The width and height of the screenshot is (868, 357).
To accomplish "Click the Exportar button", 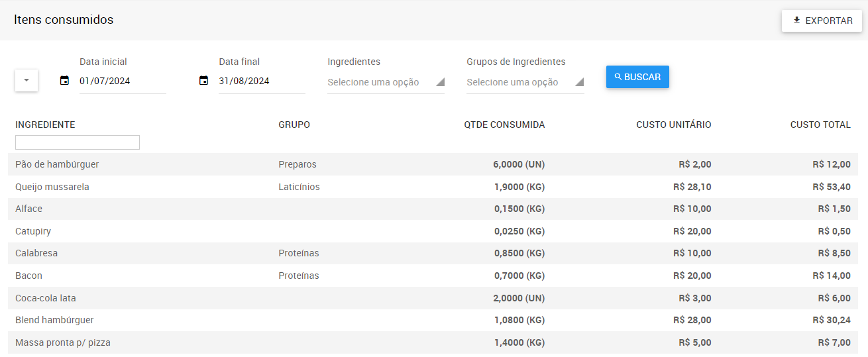I will point(822,21).
